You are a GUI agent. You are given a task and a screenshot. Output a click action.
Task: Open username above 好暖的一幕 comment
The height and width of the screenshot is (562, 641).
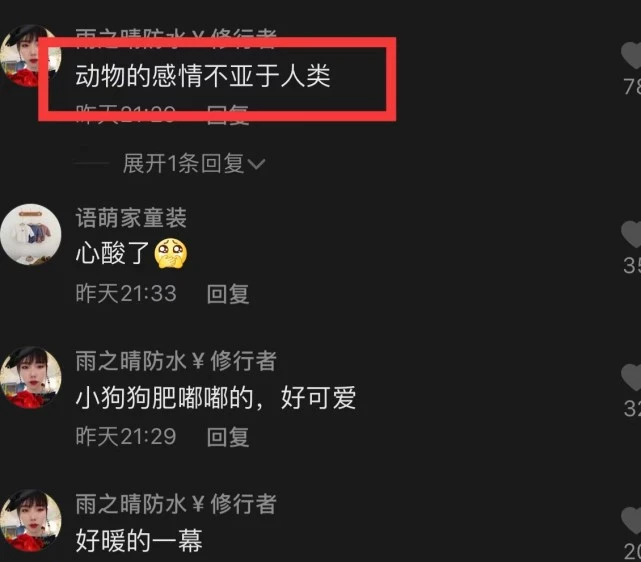click(x=176, y=504)
